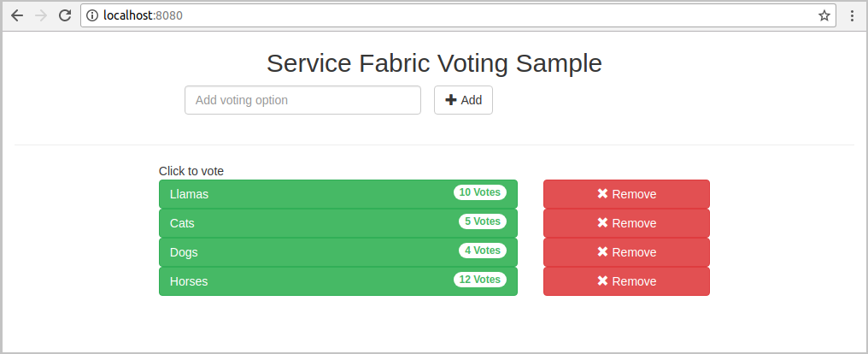Remove the Horses voting option
The width and height of the screenshot is (868, 354).
(x=626, y=281)
